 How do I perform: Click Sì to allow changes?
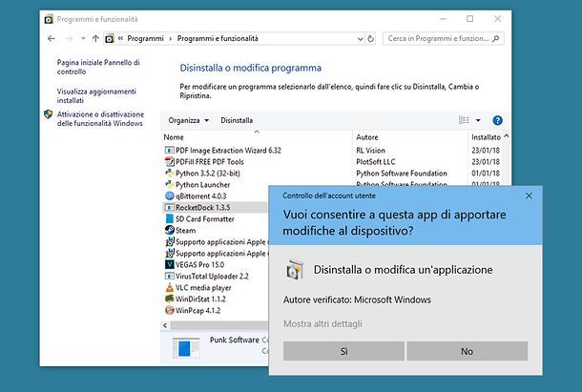tap(343, 351)
